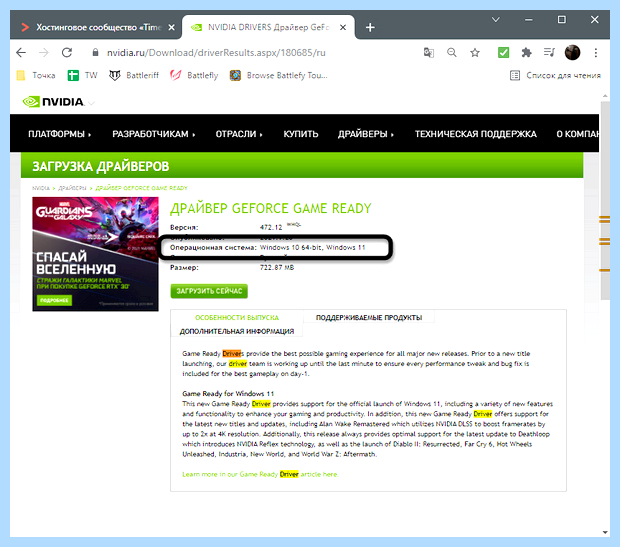Close the Timeweb community tab
This screenshot has width=620, height=547.
point(172,27)
